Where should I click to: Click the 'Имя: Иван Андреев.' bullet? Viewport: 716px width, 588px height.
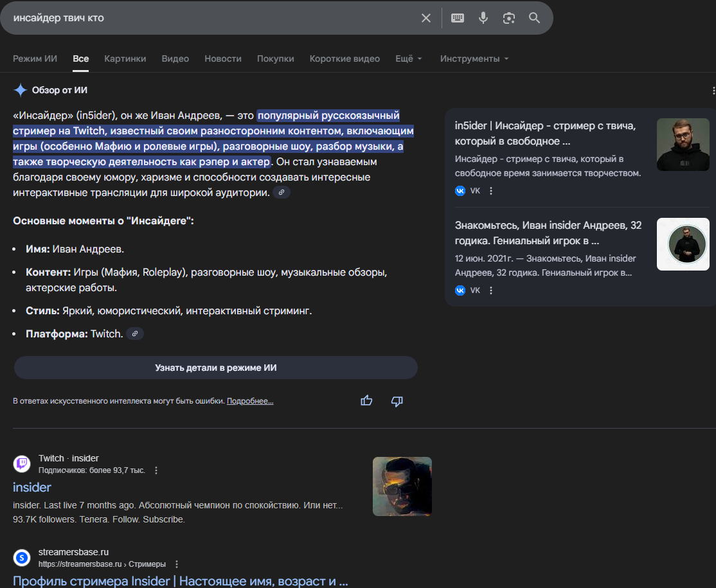click(x=75, y=249)
